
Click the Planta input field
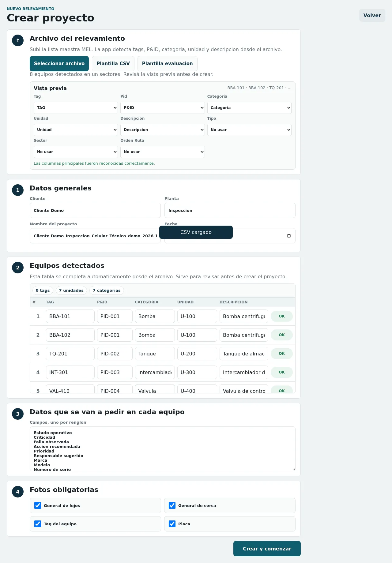[x=230, y=210]
